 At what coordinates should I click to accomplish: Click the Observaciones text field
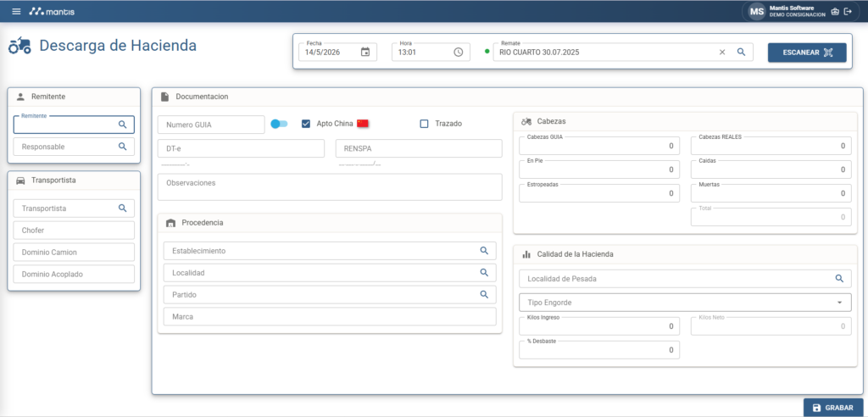point(330,187)
